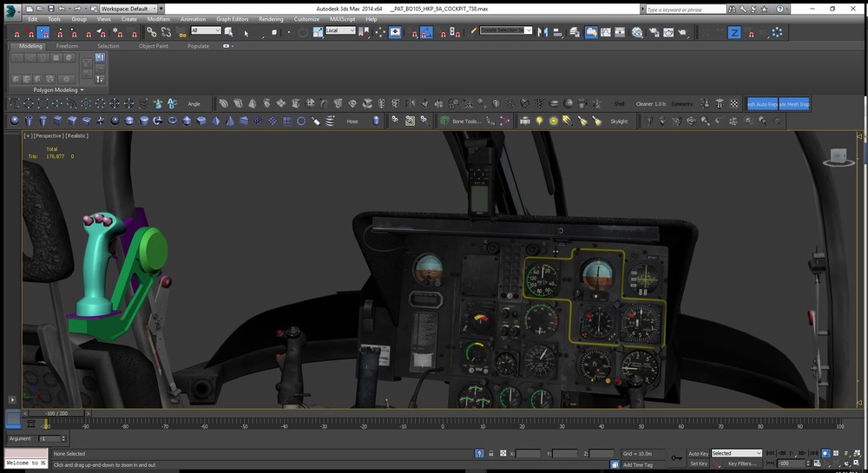Click the keyword search input field
The height and width of the screenshot is (473, 868).
pos(687,9)
